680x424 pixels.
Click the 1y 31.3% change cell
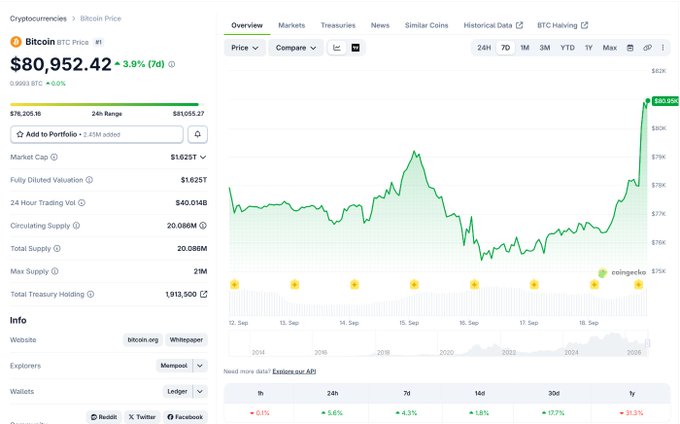632,413
